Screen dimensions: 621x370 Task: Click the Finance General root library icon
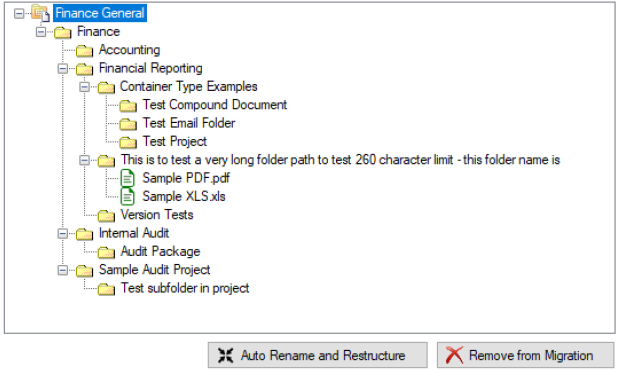[x=40, y=13]
